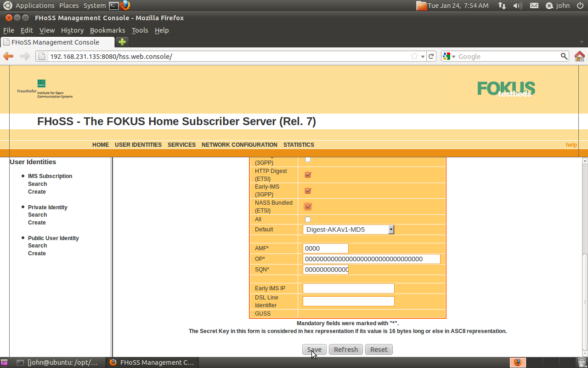Open the View menu
The height and width of the screenshot is (368, 588).
[47, 30]
